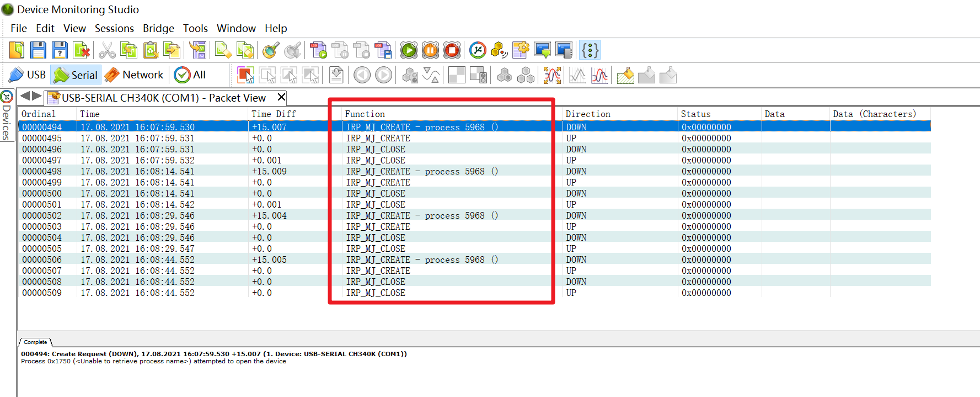This screenshot has height=397, width=980.
Task: Click the red Stop monitoring button
Action: [452, 50]
